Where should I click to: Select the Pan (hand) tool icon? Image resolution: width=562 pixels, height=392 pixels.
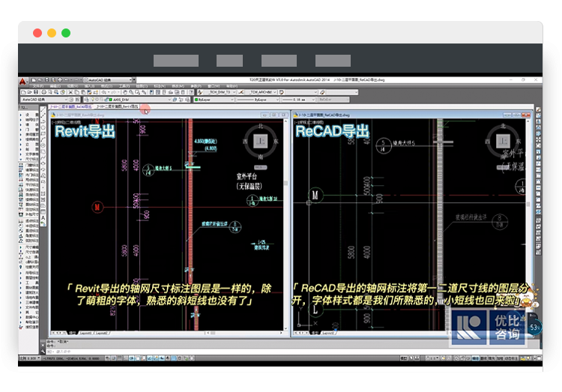point(124,92)
